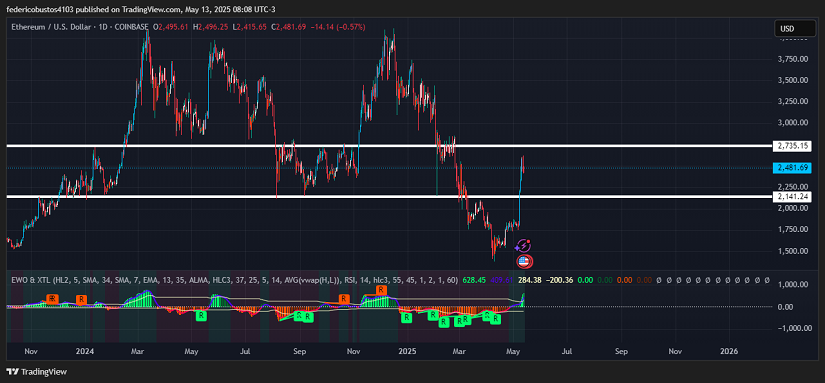The image size is (825, 383).
Task: Select the last green R marker before May 2025
Action: [x=495, y=319]
